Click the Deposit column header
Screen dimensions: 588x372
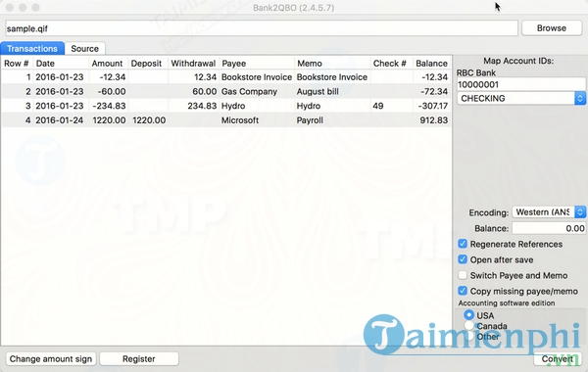tap(147, 64)
